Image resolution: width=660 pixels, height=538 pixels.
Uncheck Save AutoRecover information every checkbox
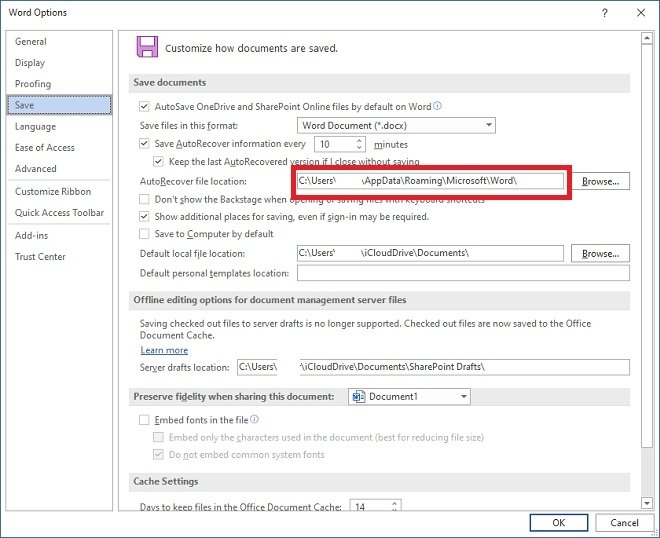(144, 144)
